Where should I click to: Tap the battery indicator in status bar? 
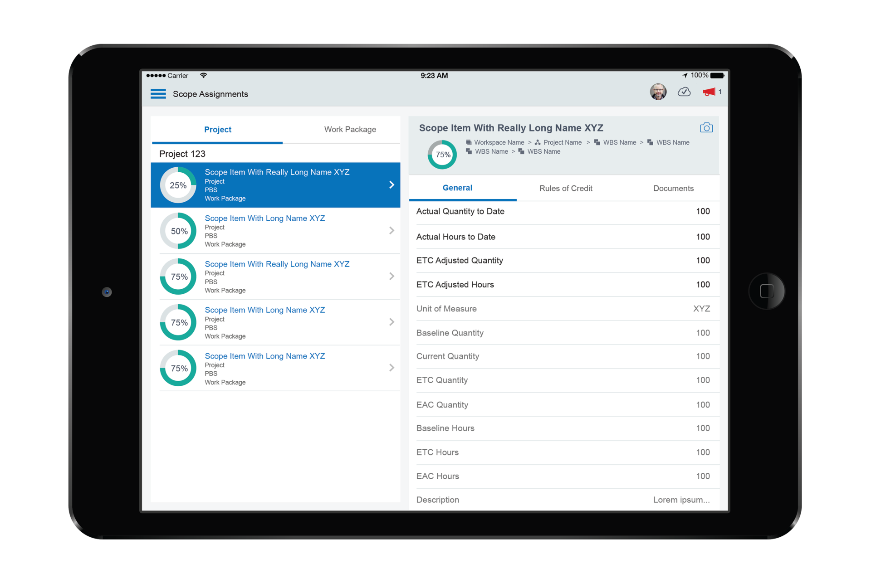pos(717,75)
